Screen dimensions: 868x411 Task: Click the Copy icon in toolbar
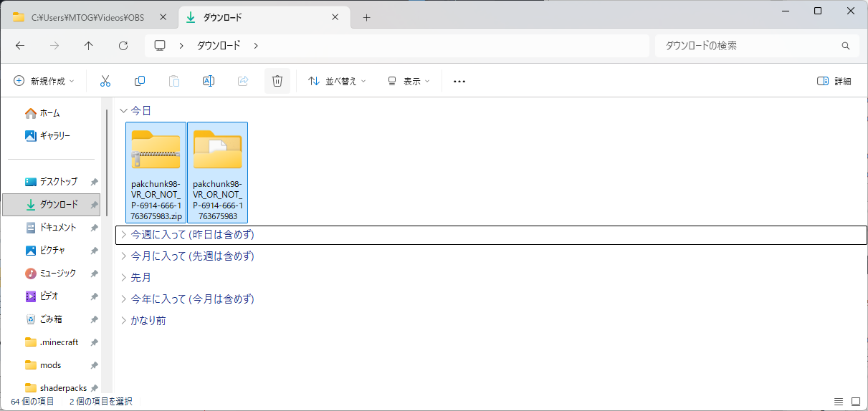coord(140,81)
